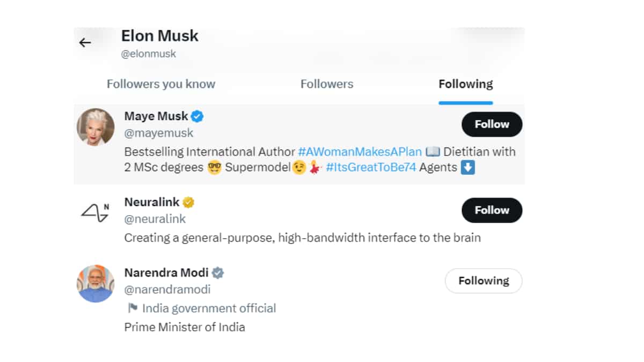Click Narendra Modi's grey verified badge
The image size is (644, 362).
(x=217, y=272)
